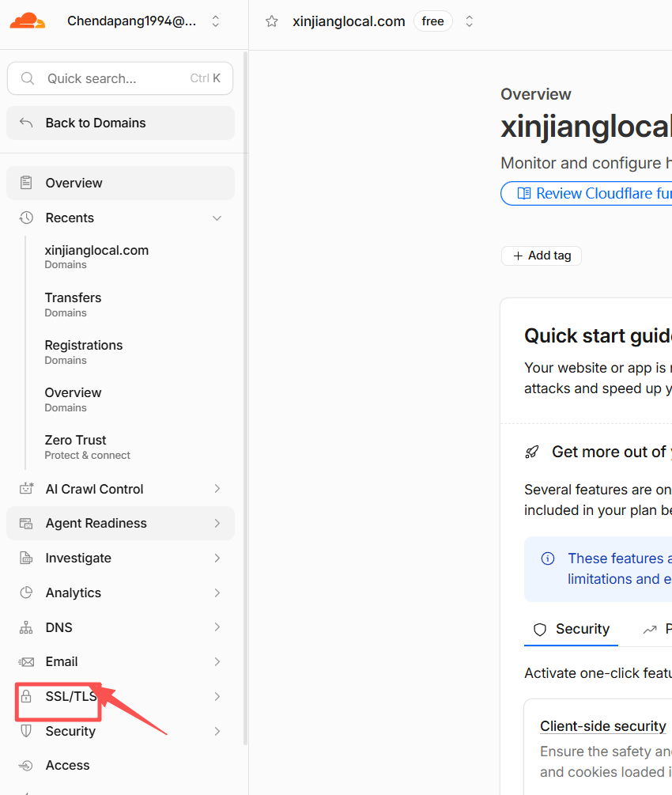Select the Security tab in quick start
This screenshot has width=672, height=795.
(571, 629)
